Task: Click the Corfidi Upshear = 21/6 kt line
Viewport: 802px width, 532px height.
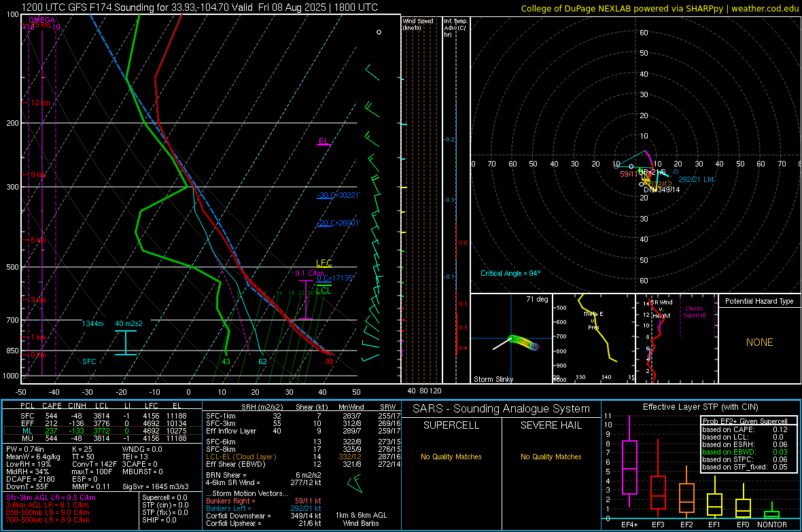Action: click(264, 523)
